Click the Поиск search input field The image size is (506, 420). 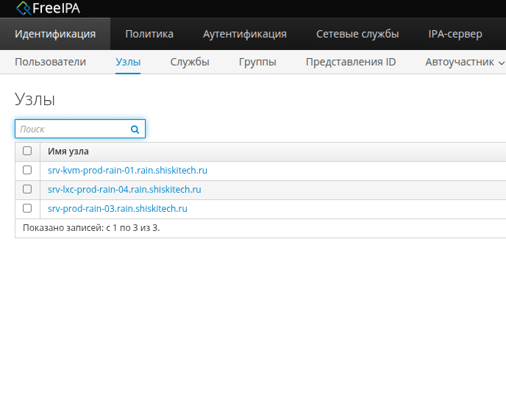pos(72,129)
